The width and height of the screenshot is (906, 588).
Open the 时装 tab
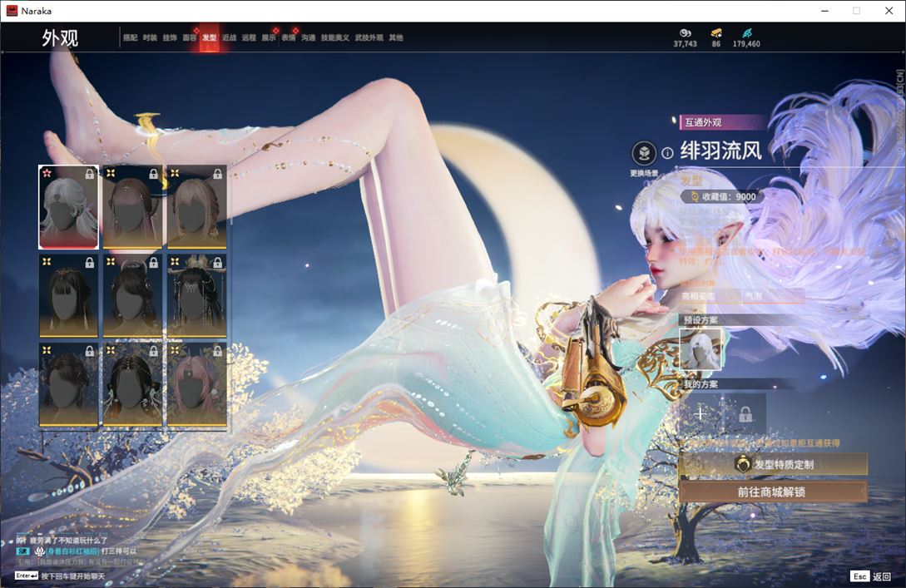pyautogui.click(x=150, y=37)
